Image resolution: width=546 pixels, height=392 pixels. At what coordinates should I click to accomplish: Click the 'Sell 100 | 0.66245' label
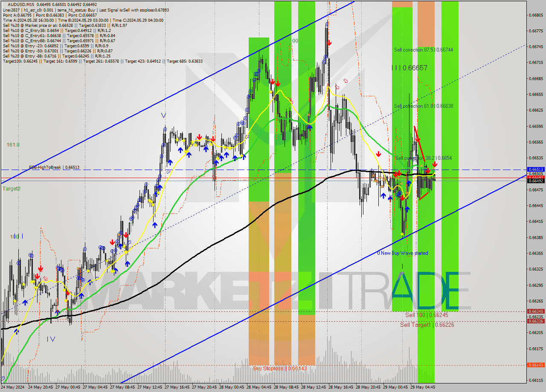[x=427, y=315]
